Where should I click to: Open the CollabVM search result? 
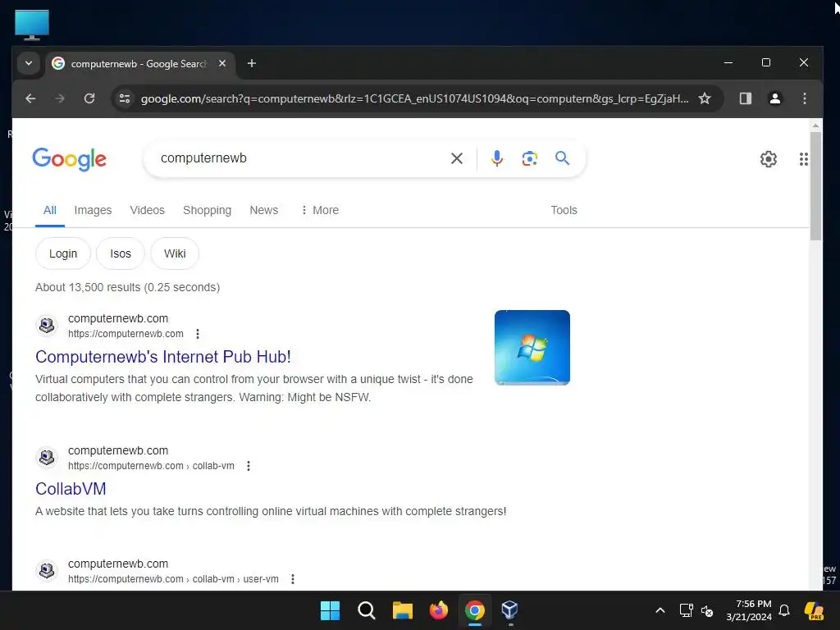pos(71,489)
